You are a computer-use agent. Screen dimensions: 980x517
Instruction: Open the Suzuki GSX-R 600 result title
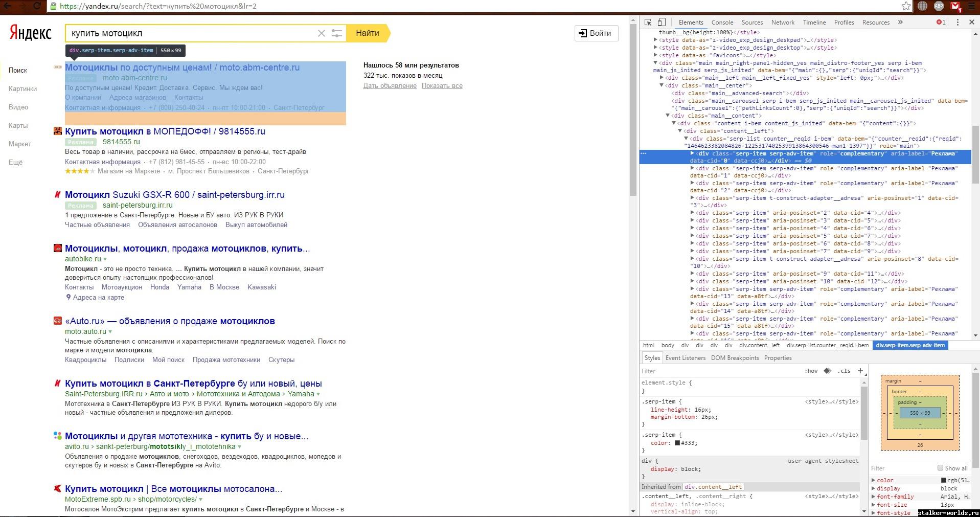point(175,195)
